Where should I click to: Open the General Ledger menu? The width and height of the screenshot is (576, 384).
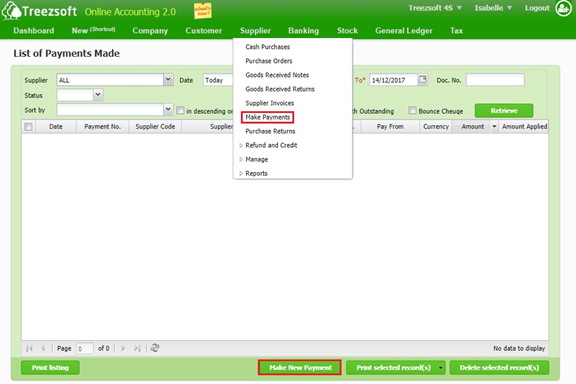tap(404, 30)
